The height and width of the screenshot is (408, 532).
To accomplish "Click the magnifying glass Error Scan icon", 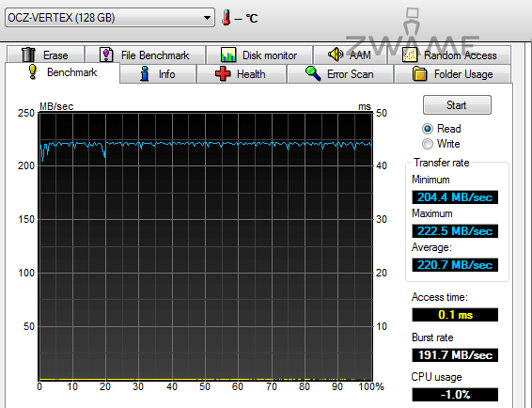I will pyautogui.click(x=313, y=73).
